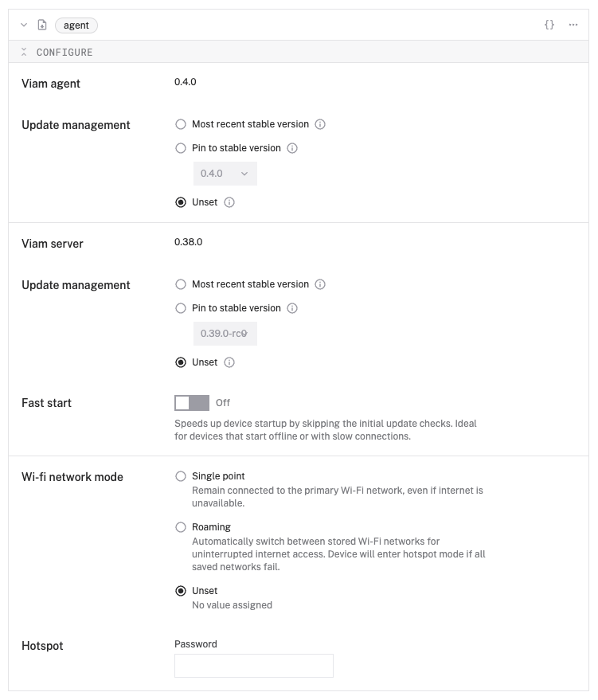Click info icon beside server Most recent stable version
Image resolution: width=598 pixels, height=700 pixels.
(x=320, y=284)
